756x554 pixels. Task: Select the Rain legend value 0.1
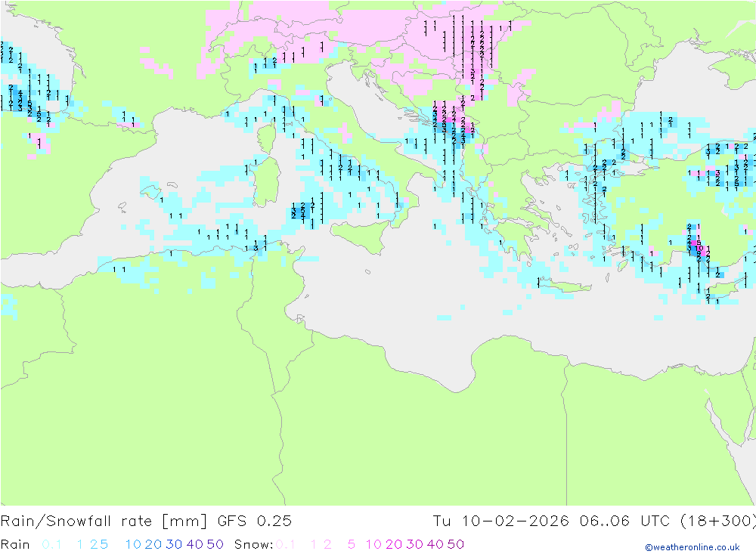[51, 544]
